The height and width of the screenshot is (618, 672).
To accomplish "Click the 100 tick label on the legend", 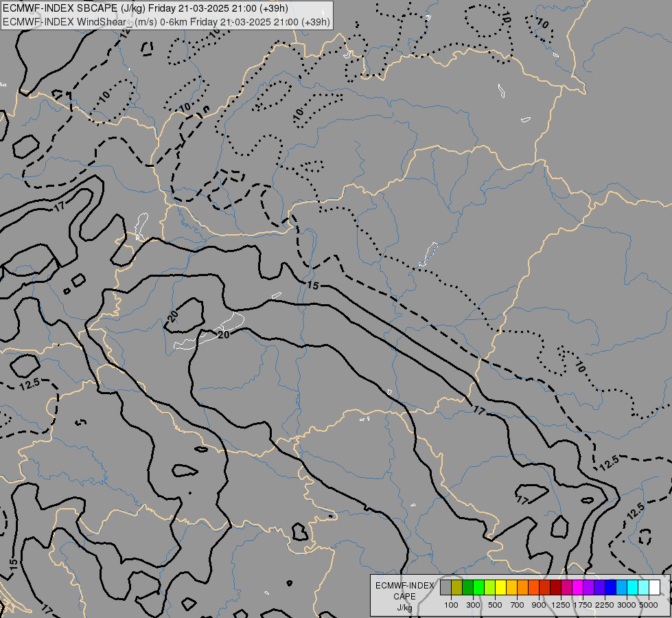I will tap(451, 605).
